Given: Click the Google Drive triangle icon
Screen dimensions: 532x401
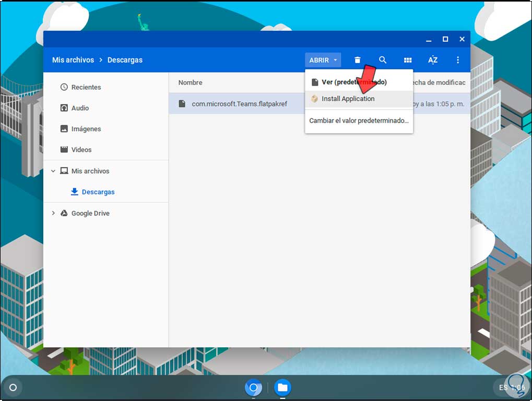Looking at the screenshot, I should click(x=64, y=213).
